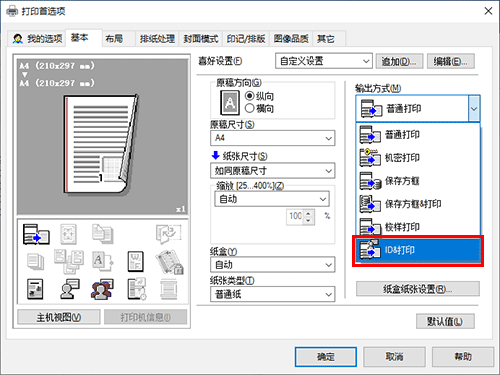
Task: Switch to the 图像品质 tab
Action: 291,39
